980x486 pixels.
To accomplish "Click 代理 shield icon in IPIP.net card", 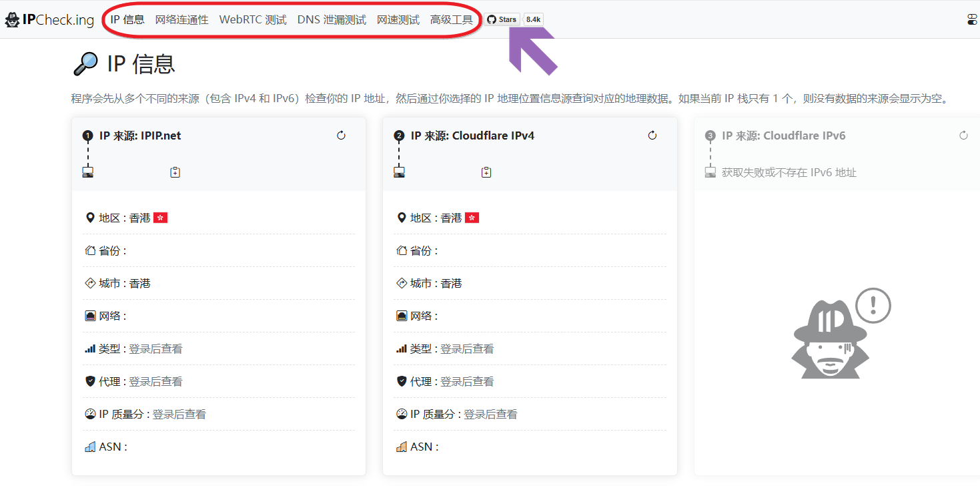I will click(90, 381).
